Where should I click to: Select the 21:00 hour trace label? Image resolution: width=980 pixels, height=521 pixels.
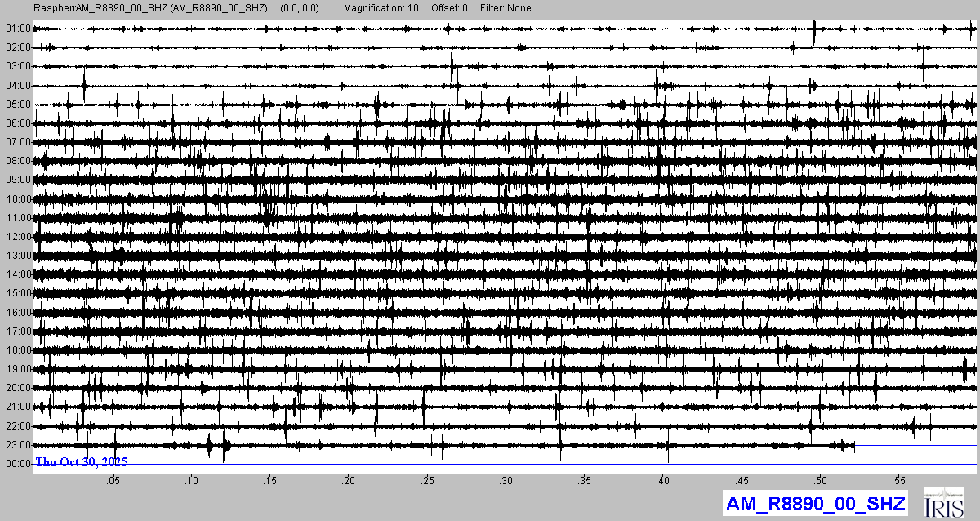click(x=17, y=407)
